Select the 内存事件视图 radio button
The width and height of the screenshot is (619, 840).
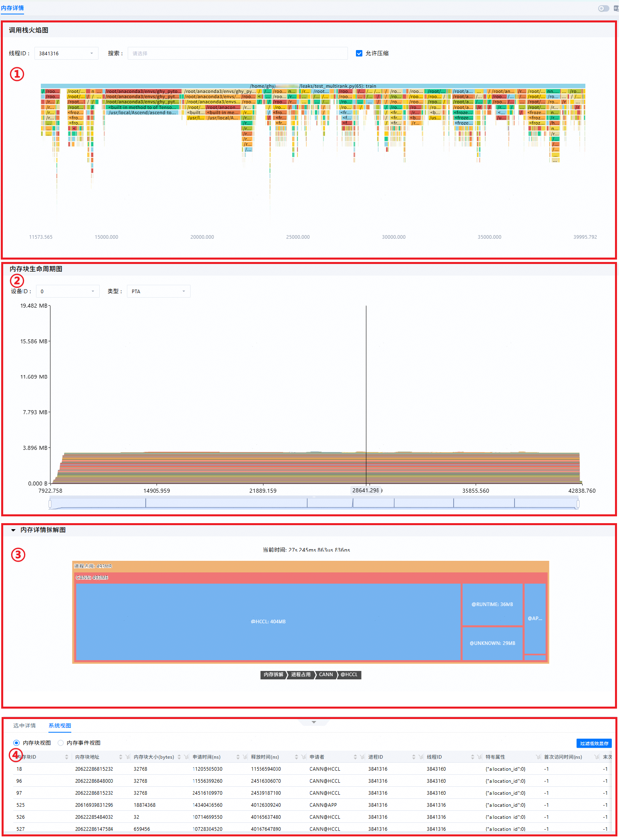61,743
